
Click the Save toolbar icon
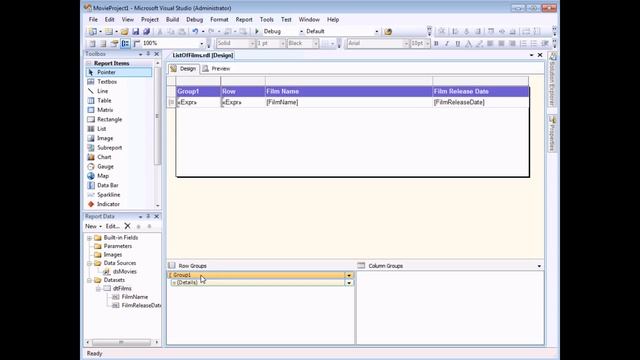pos(136,31)
